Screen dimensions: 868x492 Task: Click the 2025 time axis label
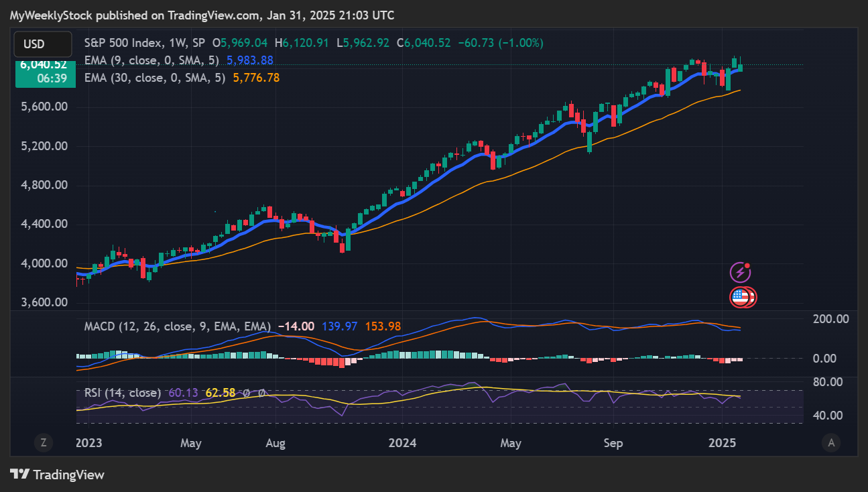click(723, 443)
